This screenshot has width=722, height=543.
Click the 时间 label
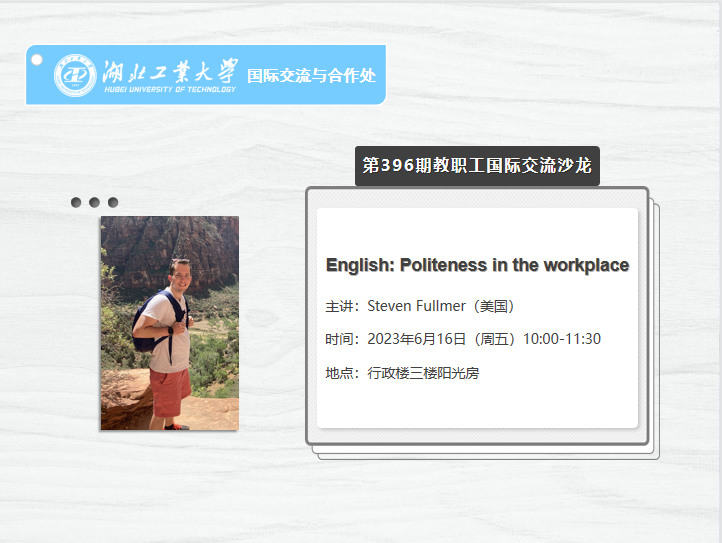click(x=339, y=339)
